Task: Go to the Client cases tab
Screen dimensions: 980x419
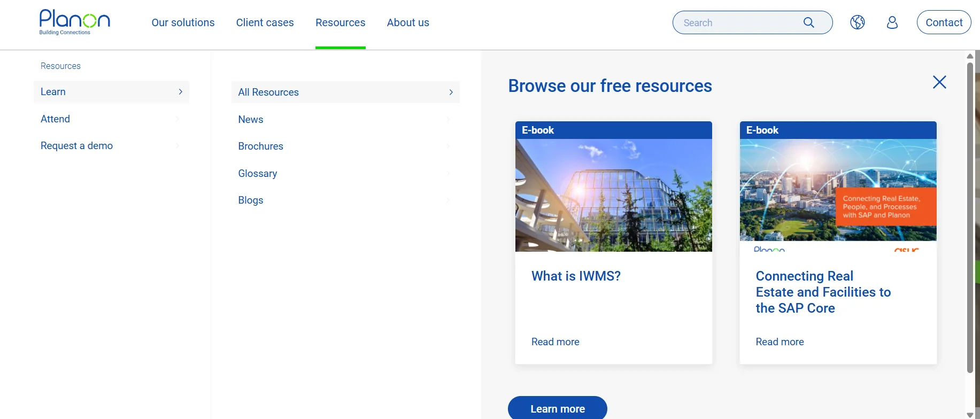Action: click(265, 23)
